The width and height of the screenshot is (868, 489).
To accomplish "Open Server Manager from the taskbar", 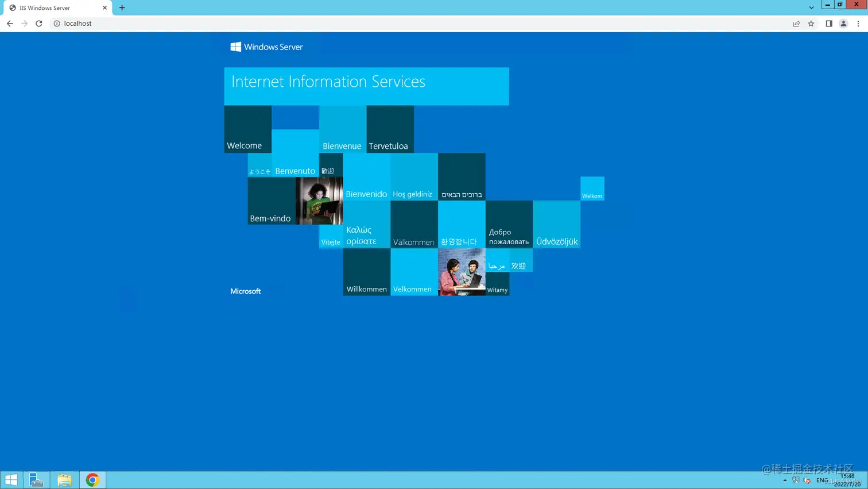I will tap(36, 480).
